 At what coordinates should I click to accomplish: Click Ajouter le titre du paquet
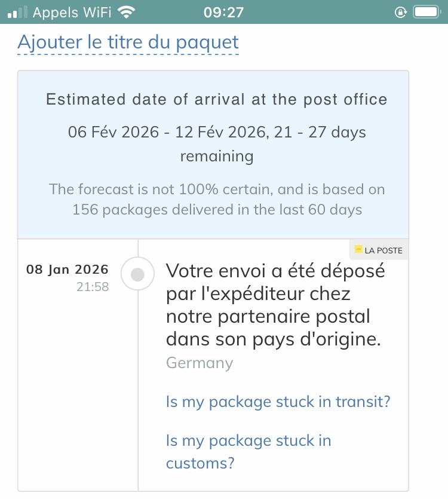128,42
